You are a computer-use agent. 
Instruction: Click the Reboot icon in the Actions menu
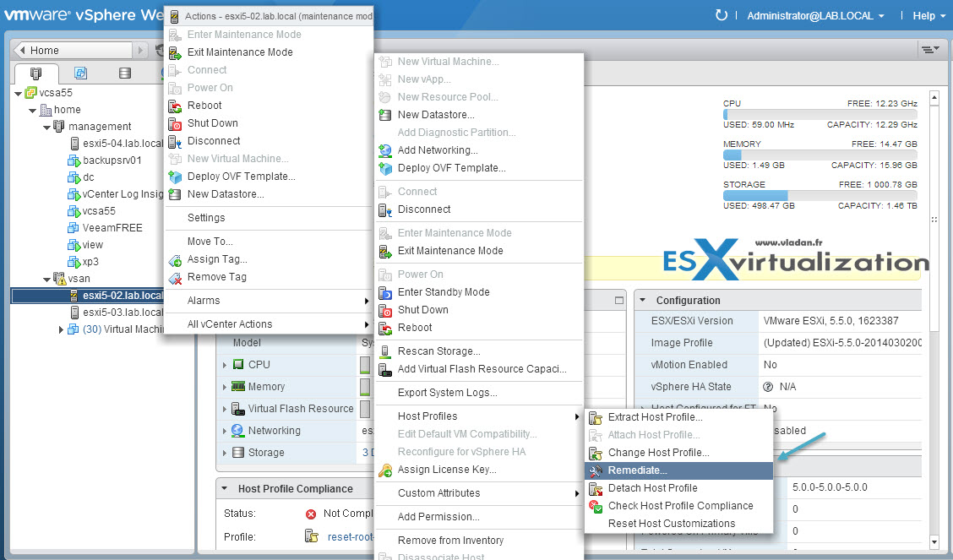(x=175, y=106)
